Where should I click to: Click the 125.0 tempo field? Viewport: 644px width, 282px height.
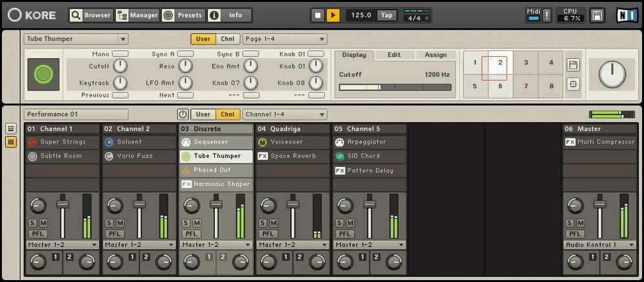[361, 15]
